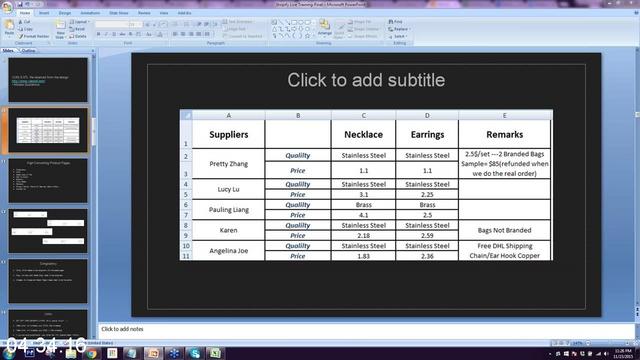Click the 'Bags Not Branded' remark
Screen dimensions: 640x360
pyautogui.click(x=504, y=230)
